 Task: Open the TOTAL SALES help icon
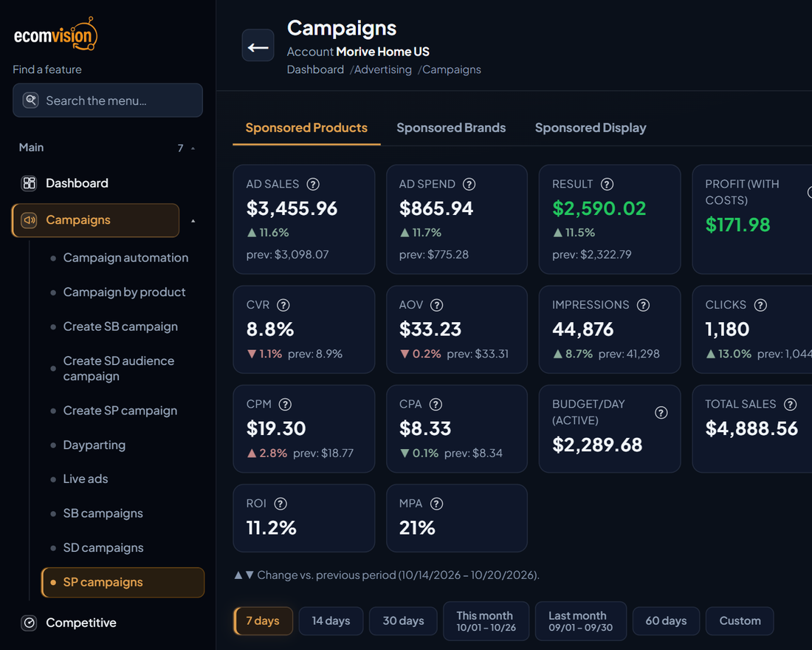tap(791, 404)
